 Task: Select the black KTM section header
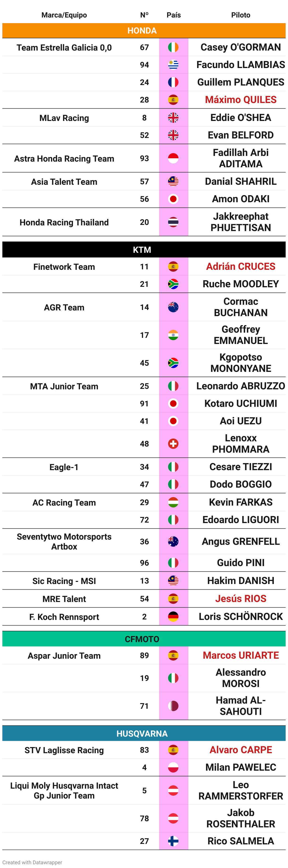tap(144, 250)
